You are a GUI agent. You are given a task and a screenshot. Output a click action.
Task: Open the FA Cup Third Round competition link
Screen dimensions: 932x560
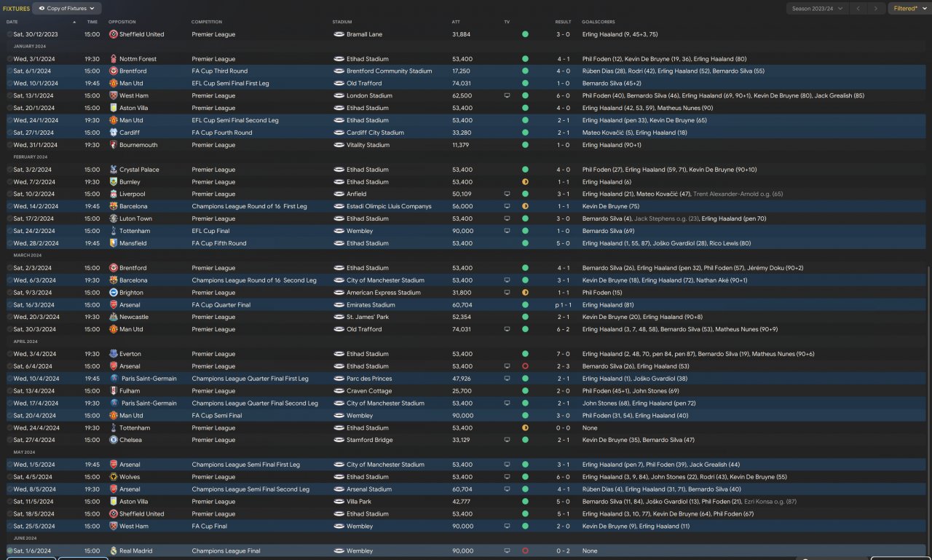[220, 71]
